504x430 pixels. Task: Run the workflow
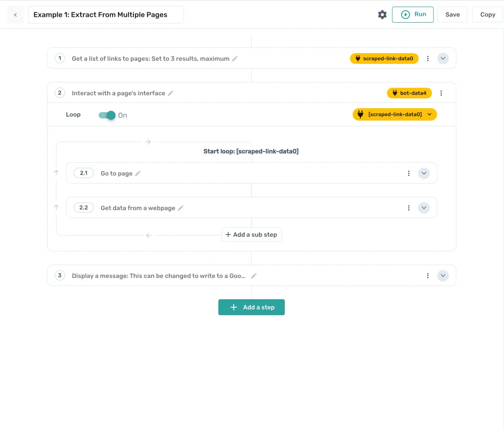pos(413,14)
